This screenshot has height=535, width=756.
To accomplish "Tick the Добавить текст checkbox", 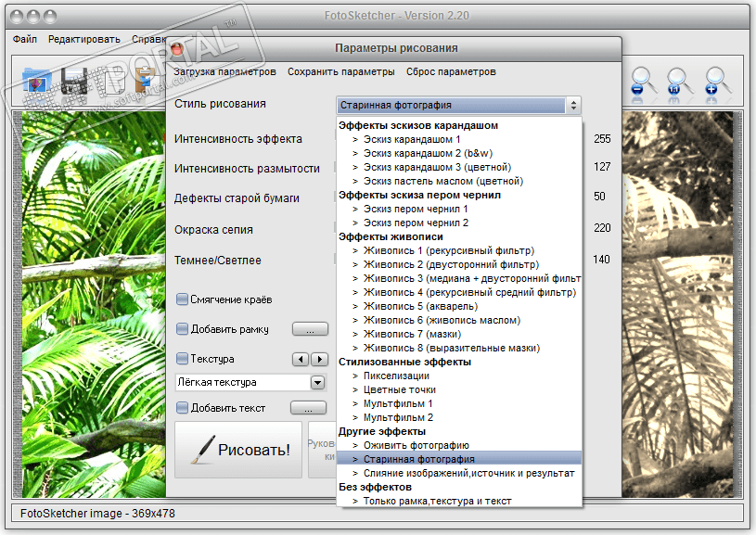I will (182, 408).
